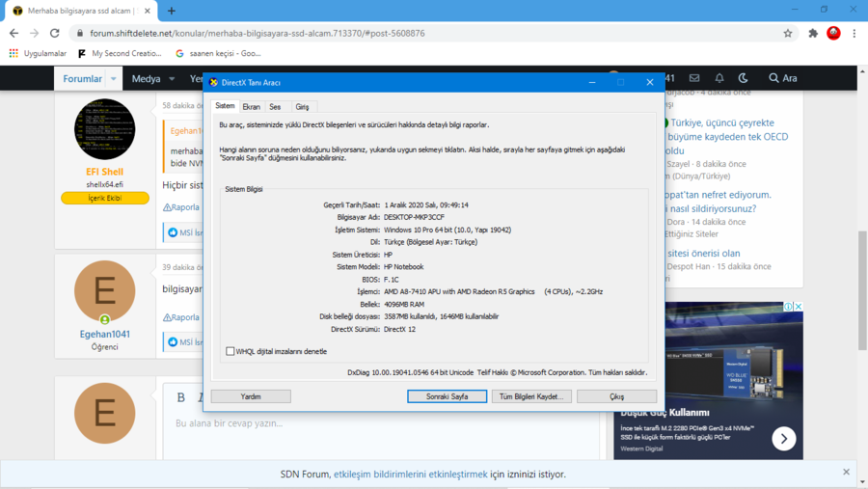Click site padlock security icon
Image resolution: width=868 pixels, height=489 pixels.
point(80,33)
